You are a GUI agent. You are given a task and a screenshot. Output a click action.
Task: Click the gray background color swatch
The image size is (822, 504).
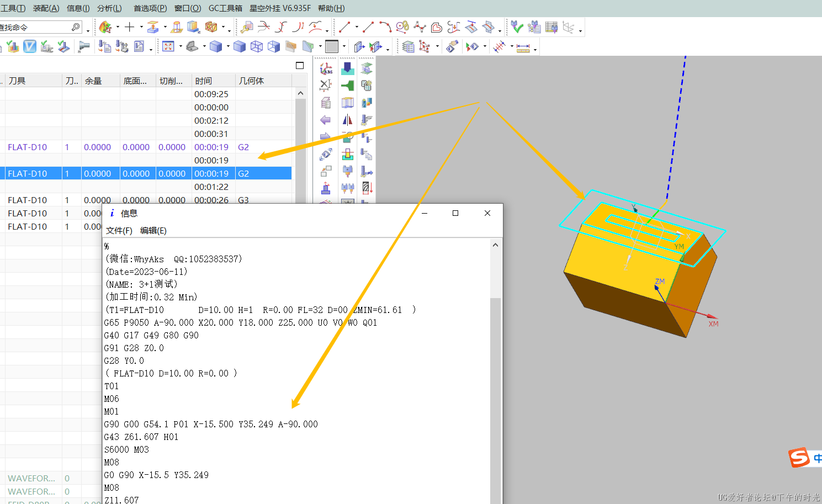pyautogui.click(x=332, y=47)
